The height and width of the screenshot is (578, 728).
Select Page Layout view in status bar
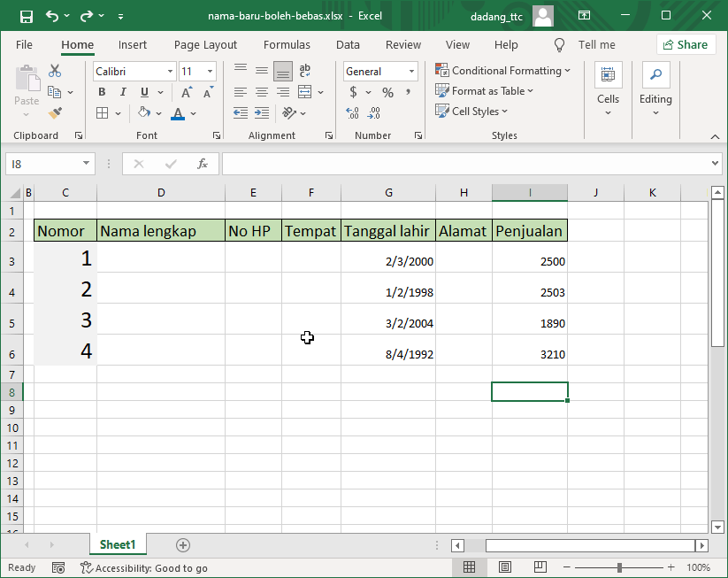[504, 566]
